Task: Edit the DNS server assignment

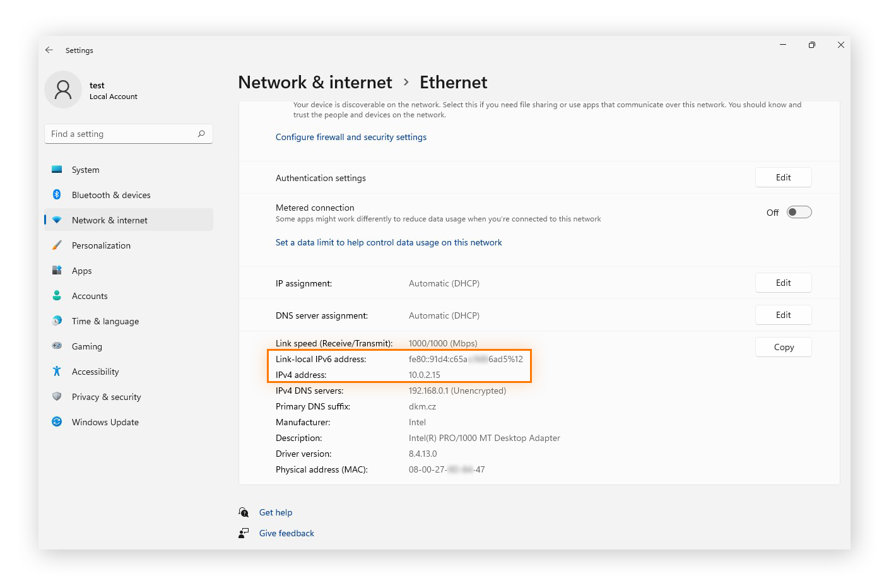Action: [783, 315]
